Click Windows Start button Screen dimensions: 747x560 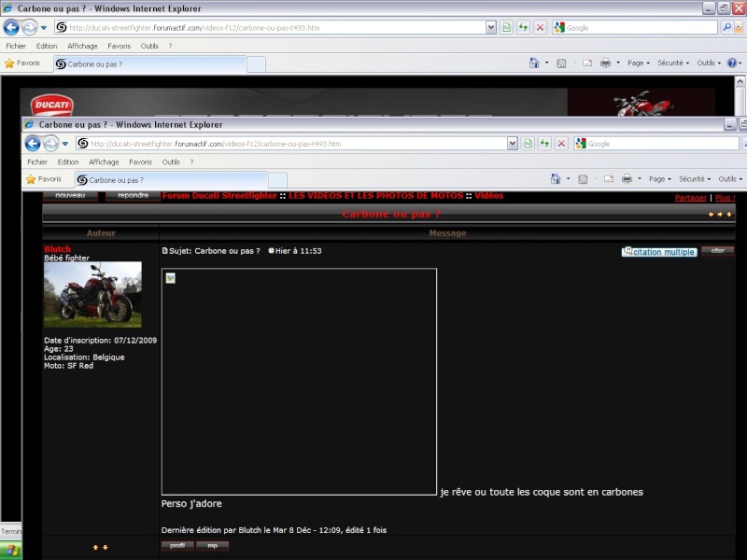pyautogui.click(x=11, y=551)
